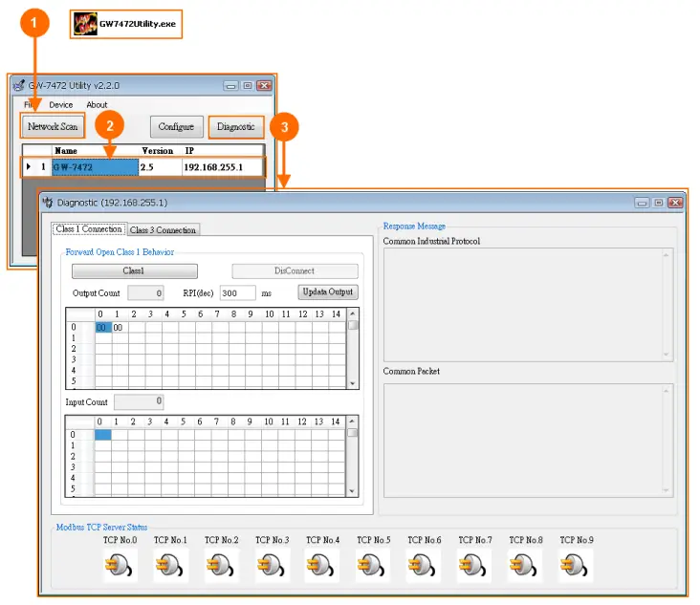The width and height of the screenshot is (700, 605).
Task: Select the GW-7472 name cell in device list
Action: tap(95, 167)
